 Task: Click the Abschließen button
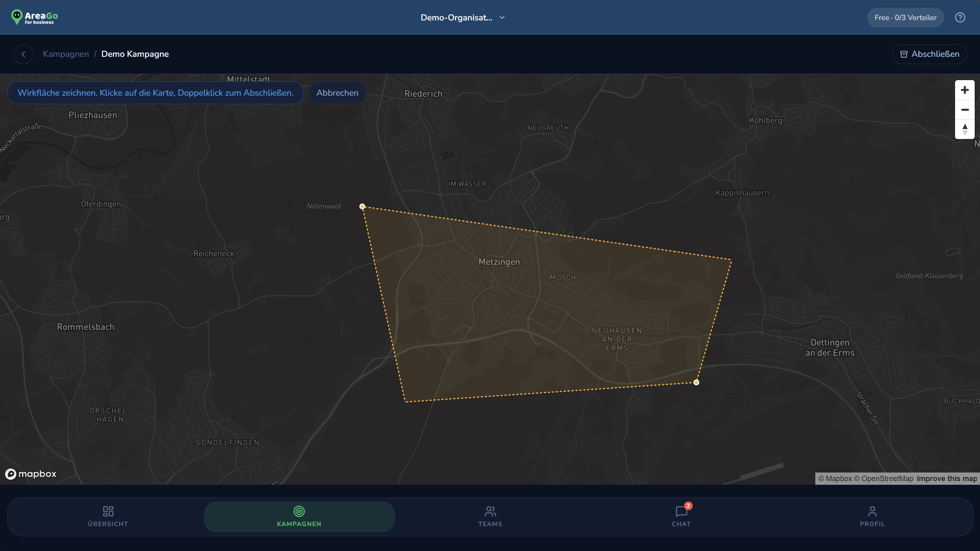point(929,54)
